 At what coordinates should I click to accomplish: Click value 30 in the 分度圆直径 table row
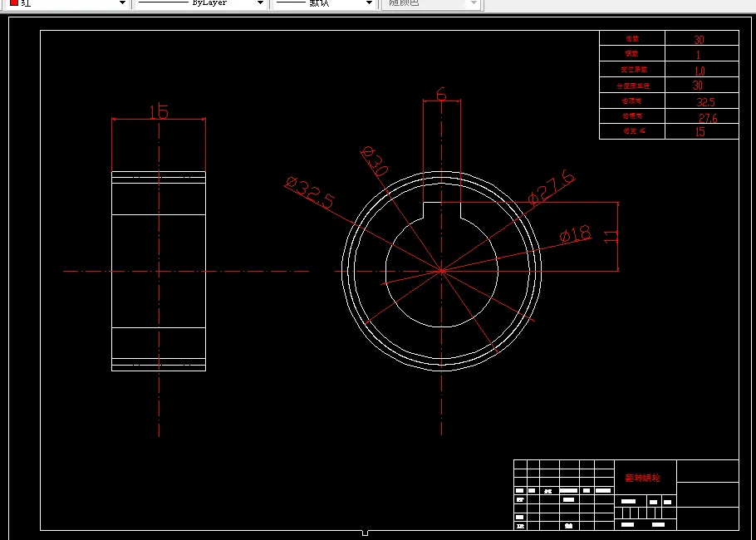click(x=698, y=86)
